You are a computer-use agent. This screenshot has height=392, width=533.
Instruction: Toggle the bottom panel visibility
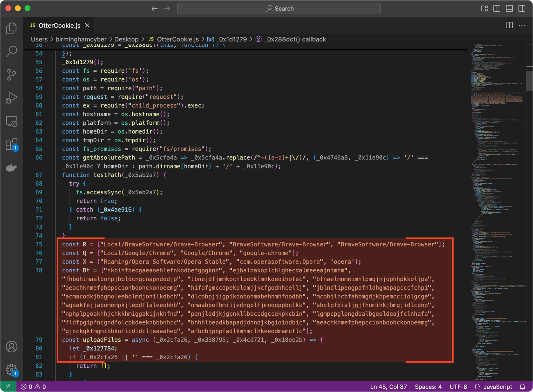[509, 8]
